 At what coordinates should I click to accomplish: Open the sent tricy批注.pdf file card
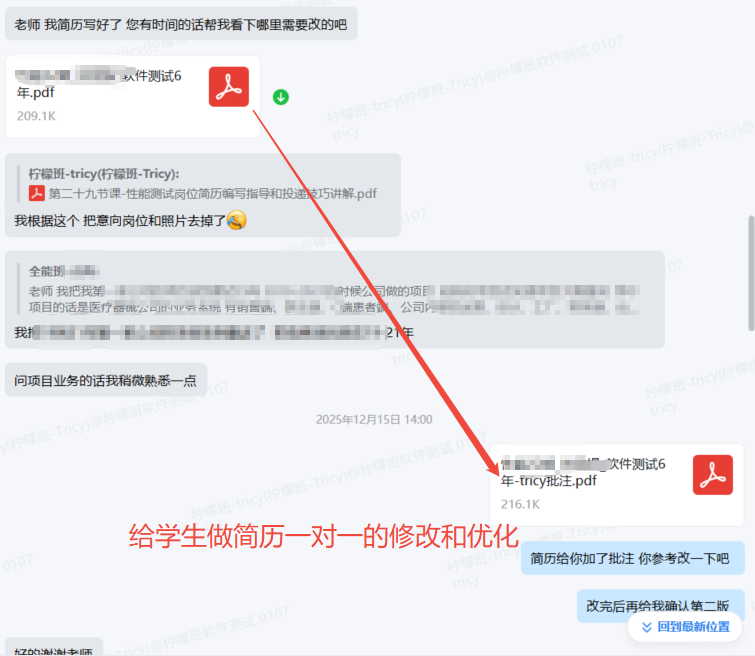click(617, 485)
